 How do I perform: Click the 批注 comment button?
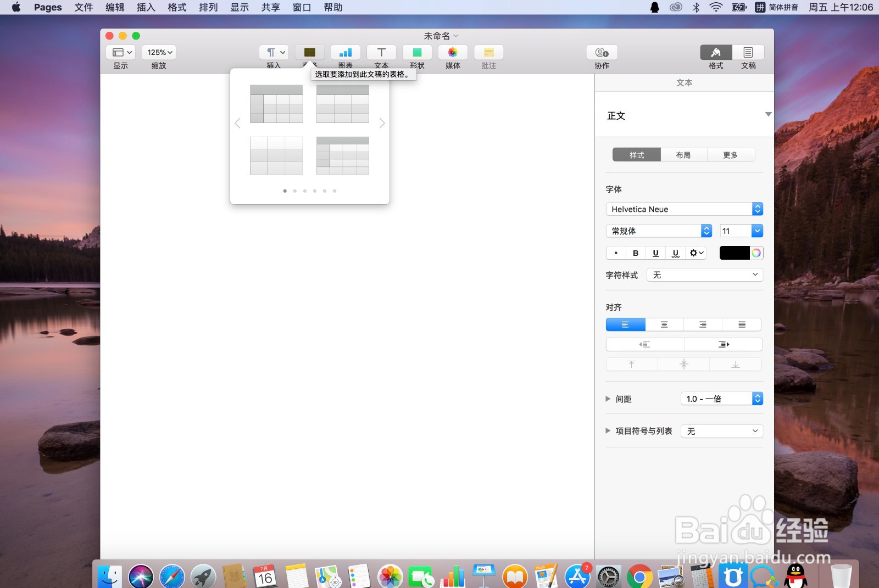[x=488, y=52]
